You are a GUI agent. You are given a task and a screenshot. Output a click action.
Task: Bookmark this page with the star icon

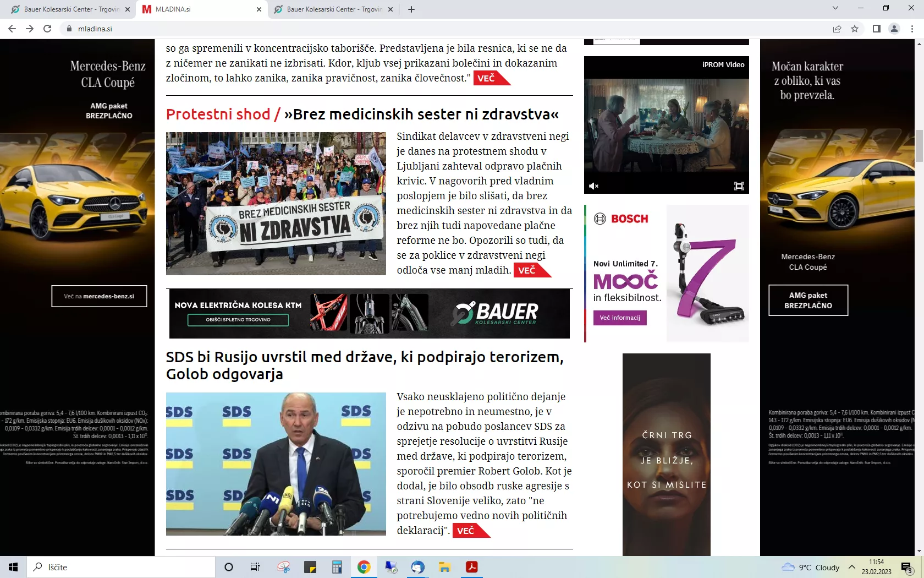[x=855, y=29]
